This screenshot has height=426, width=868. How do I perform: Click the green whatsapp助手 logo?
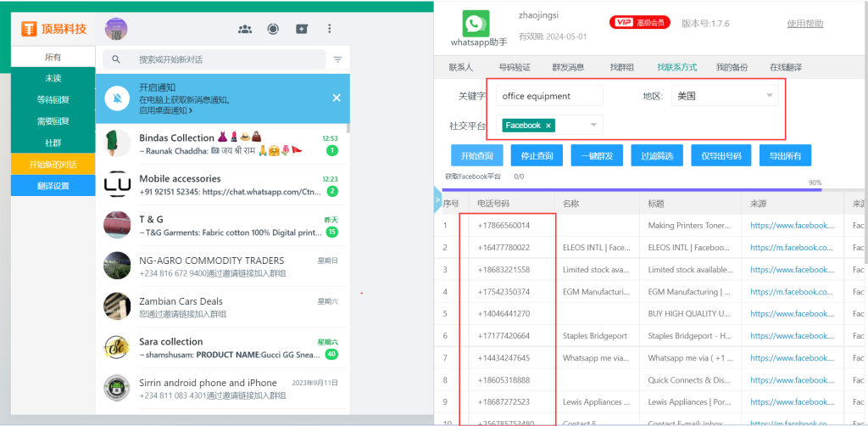click(x=476, y=23)
